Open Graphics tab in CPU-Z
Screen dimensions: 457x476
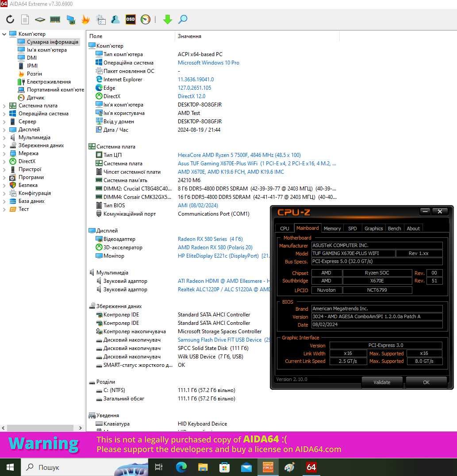coord(373,228)
